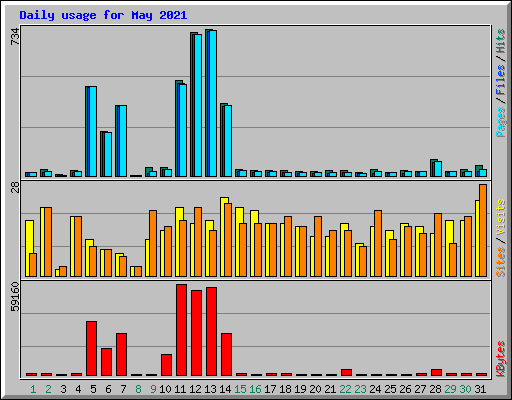The width and height of the screenshot is (512, 400).
Task: Click the cyan hits bar for day 13
Action: click(213, 103)
